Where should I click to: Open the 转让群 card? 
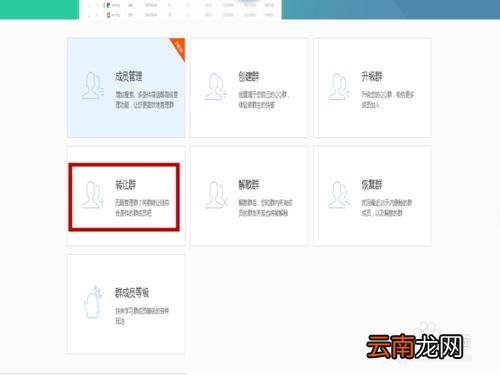pyautogui.click(x=126, y=196)
